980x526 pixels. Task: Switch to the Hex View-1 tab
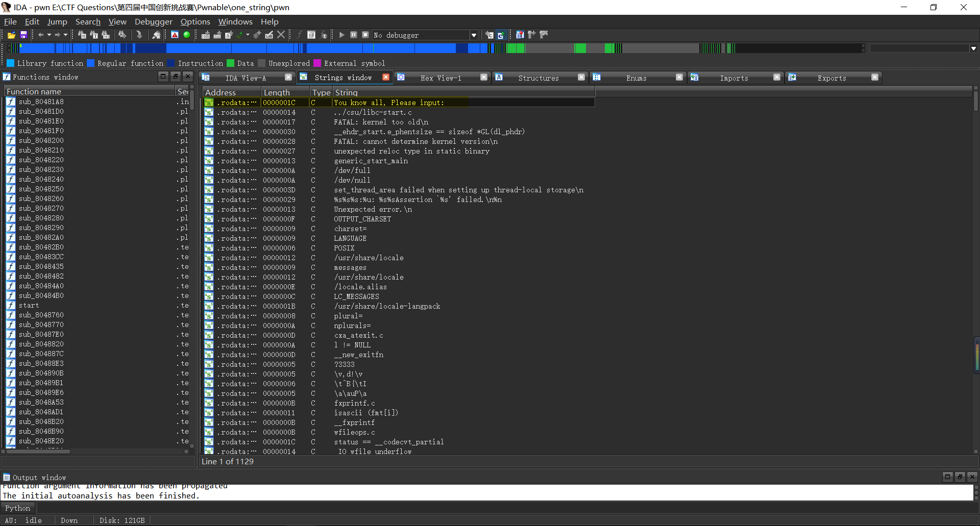click(x=440, y=78)
